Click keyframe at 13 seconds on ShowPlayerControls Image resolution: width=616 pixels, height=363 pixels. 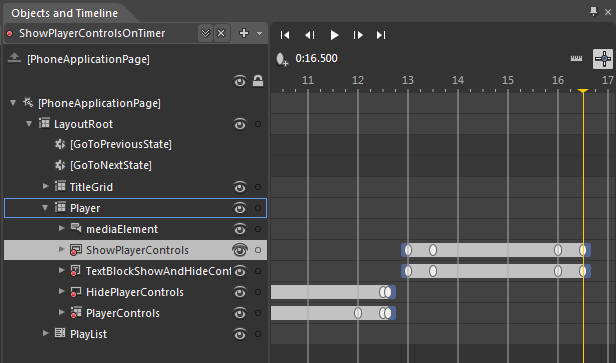tap(408, 250)
